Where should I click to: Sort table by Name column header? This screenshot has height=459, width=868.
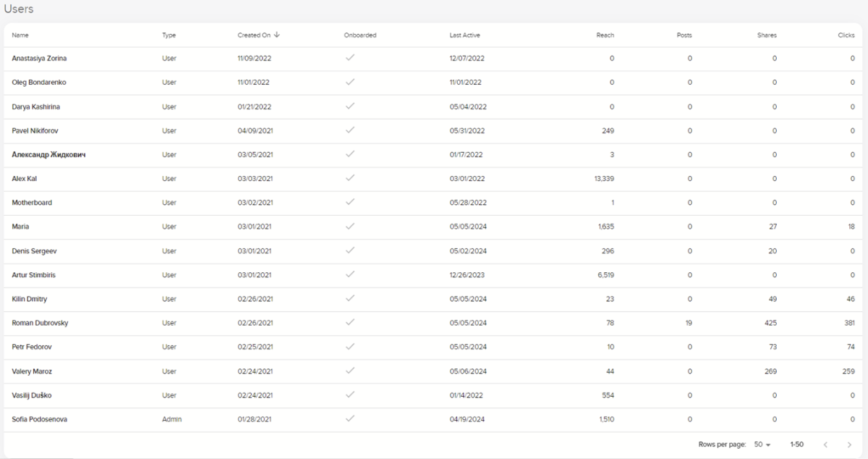click(20, 35)
